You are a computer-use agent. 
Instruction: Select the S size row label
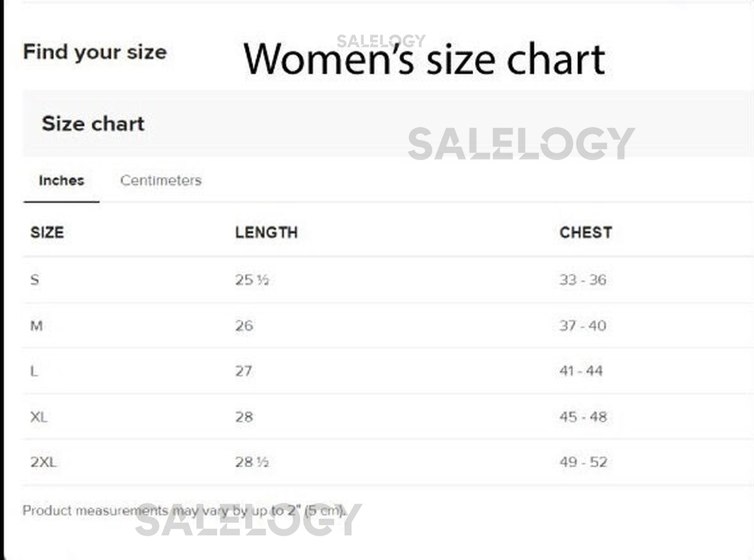pos(35,280)
